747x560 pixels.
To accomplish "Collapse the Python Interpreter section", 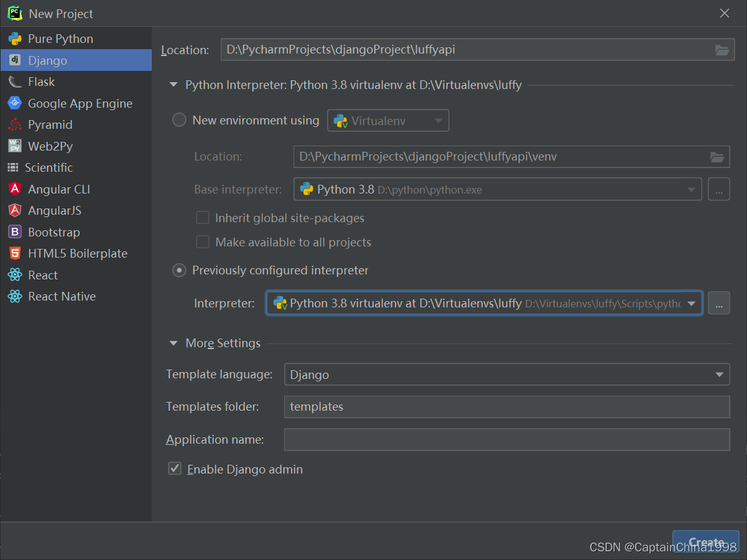I will 174,85.
